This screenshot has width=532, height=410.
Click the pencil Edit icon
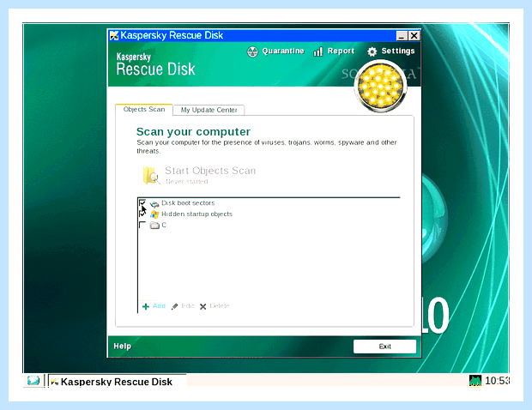pos(175,306)
